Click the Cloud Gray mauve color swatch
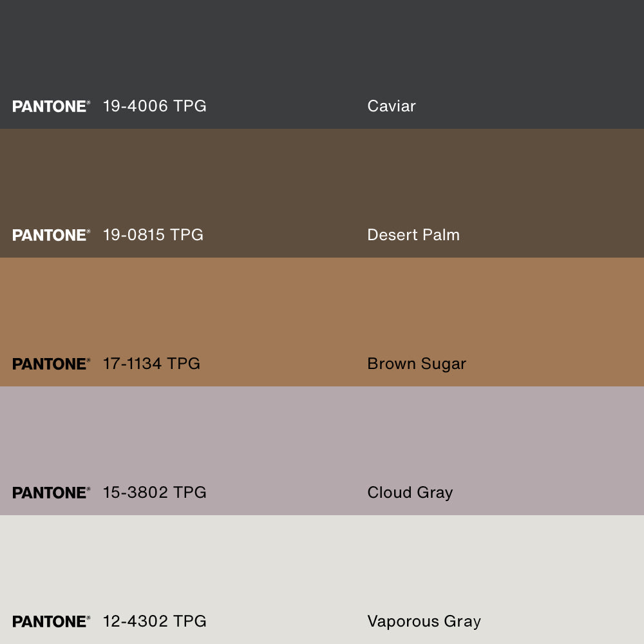The height and width of the screenshot is (644, 644). click(322, 451)
